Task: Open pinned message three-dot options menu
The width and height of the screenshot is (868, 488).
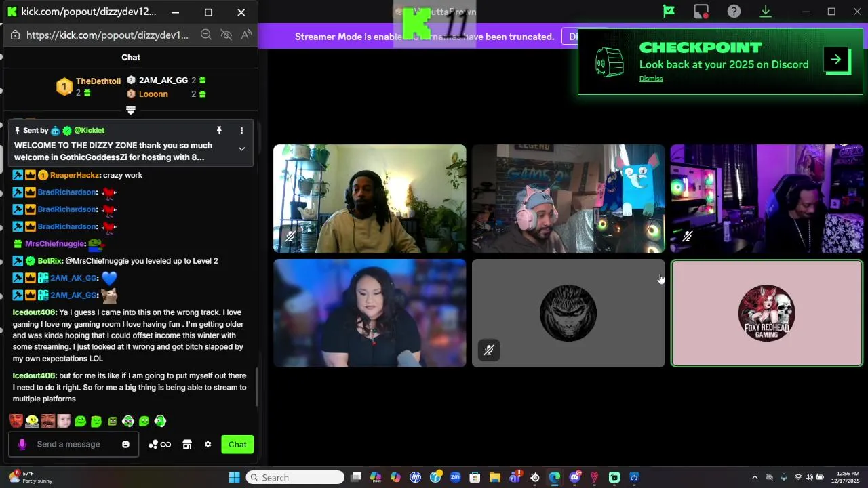Action: 241,130
